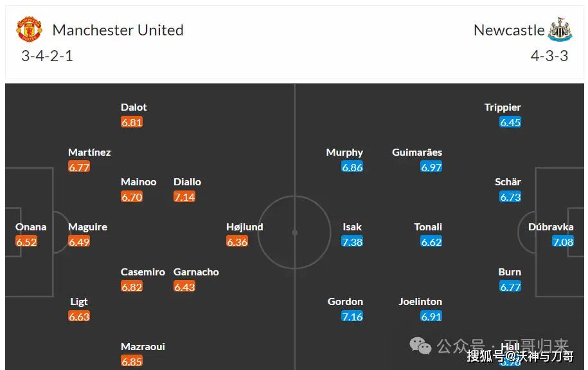The height and width of the screenshot is (370, 588).
Task: Select Isak's 7.38 rating badge
Action: [x=352, y=241]
